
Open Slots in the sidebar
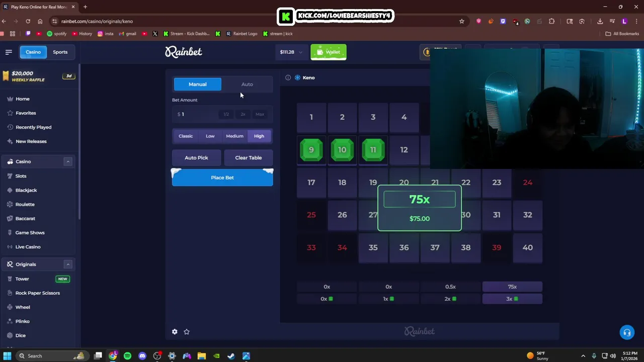tap(21, 176)
